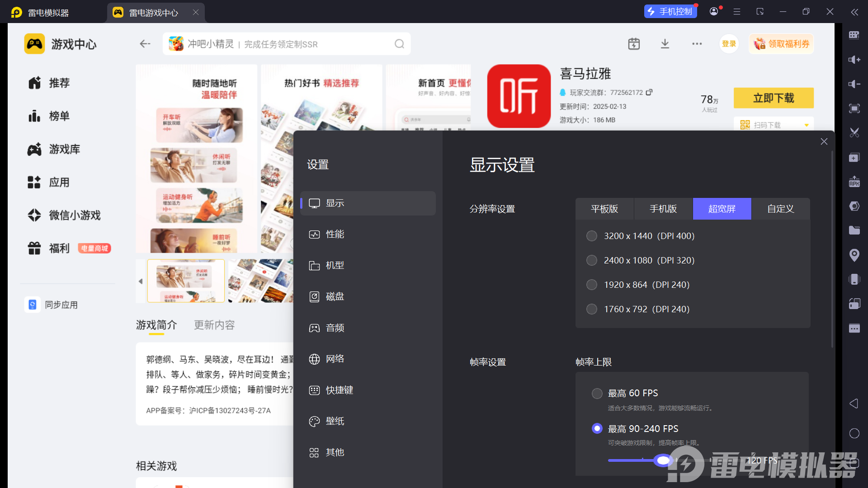Choose 1920 x 864 resolution
Screen dimensions: 868x488
[592, 285]
